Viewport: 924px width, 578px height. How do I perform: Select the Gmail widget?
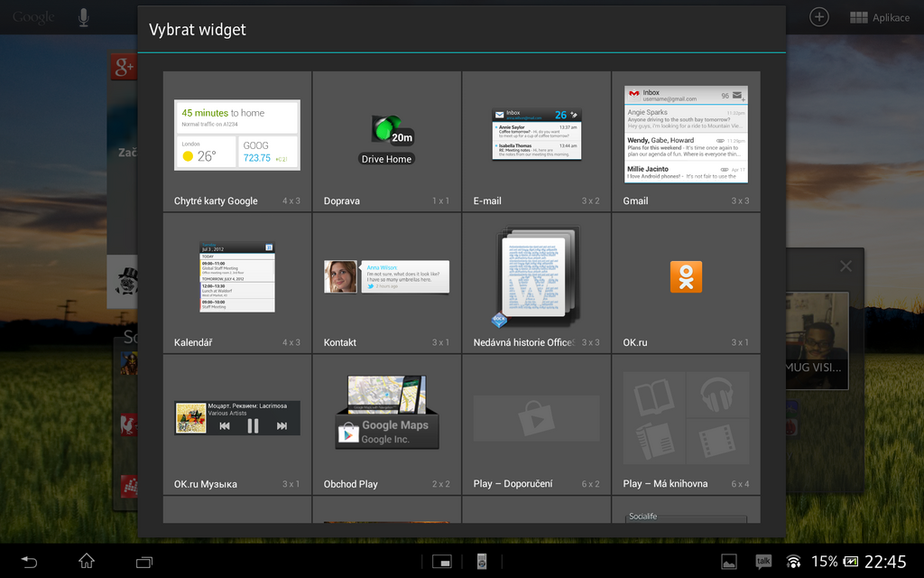[685, 135]
